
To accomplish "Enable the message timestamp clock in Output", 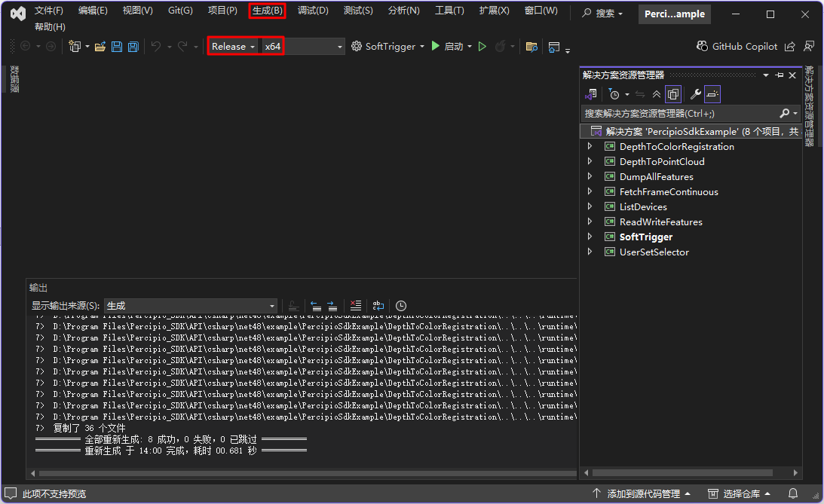I will tap(400, 305).
